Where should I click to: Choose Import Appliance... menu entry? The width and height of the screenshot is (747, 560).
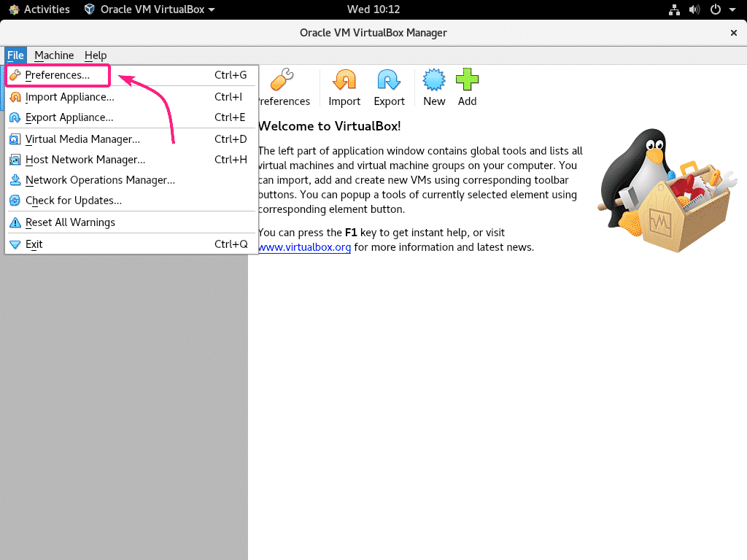coord(69,97)
